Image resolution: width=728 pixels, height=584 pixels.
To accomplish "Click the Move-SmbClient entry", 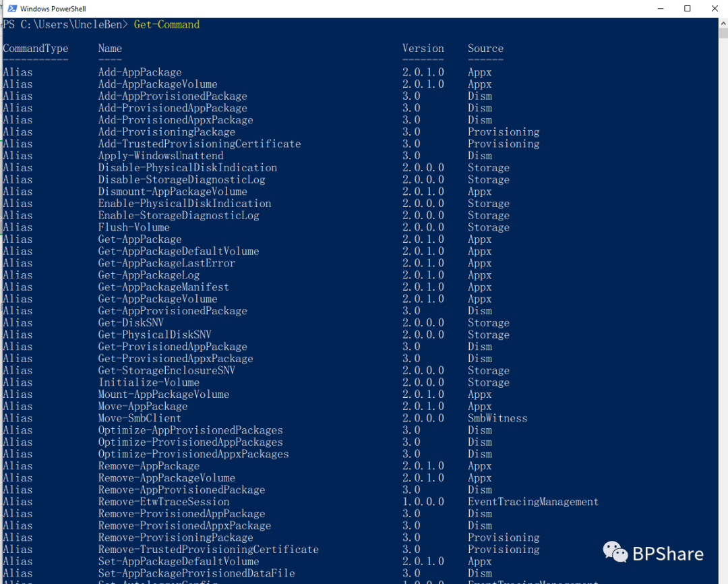I will coord(140,418).
